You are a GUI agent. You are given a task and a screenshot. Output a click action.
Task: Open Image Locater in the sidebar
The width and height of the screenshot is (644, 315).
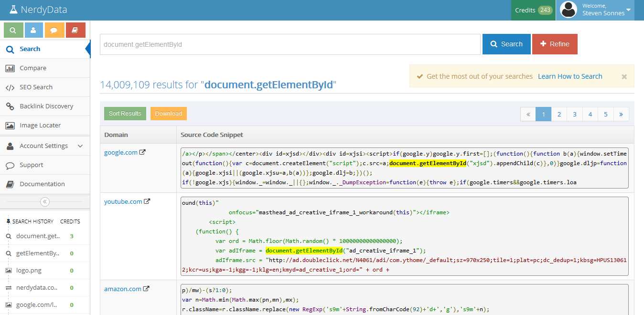coord(45,126)
